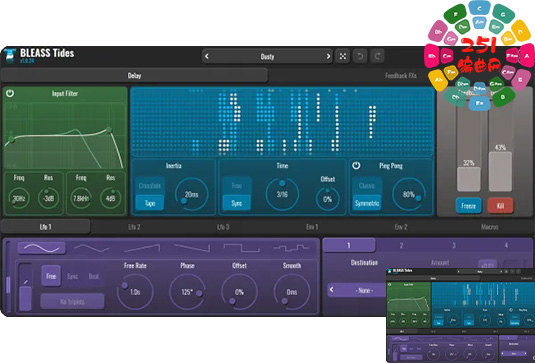The image size is (535, 363).
Task: Go to the previous preset arrow
Action: pyautogui.click(x=207, y=56)
